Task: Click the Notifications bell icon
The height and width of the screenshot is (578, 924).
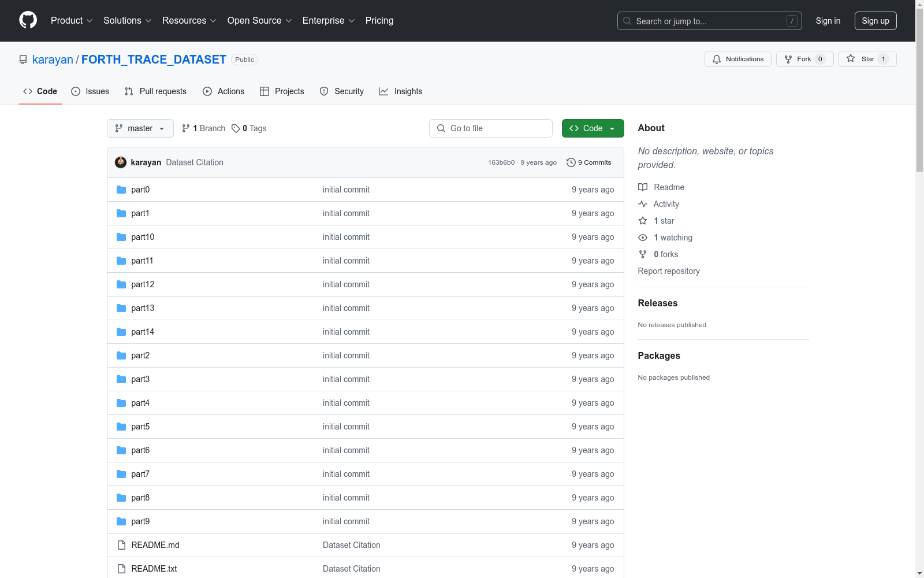Action: 717,59
